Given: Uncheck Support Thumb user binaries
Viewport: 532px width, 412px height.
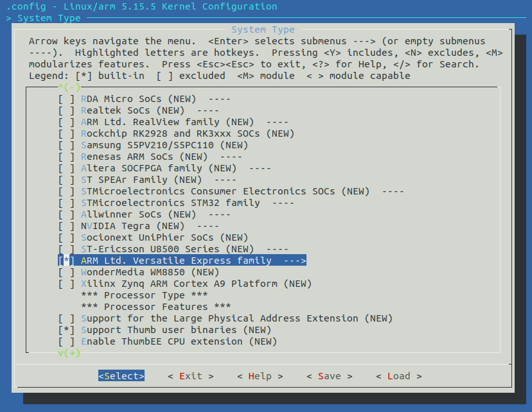Looking at the screenshot, I should click(x=67, y=330).
